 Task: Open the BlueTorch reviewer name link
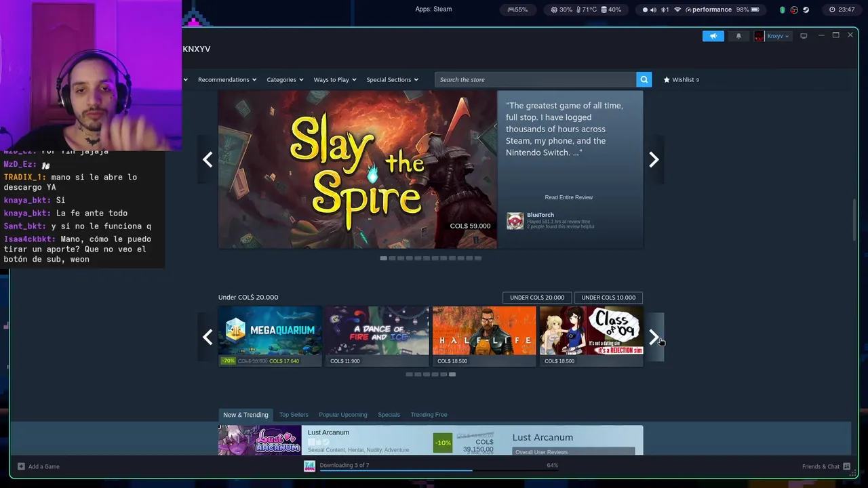(540, 215)
